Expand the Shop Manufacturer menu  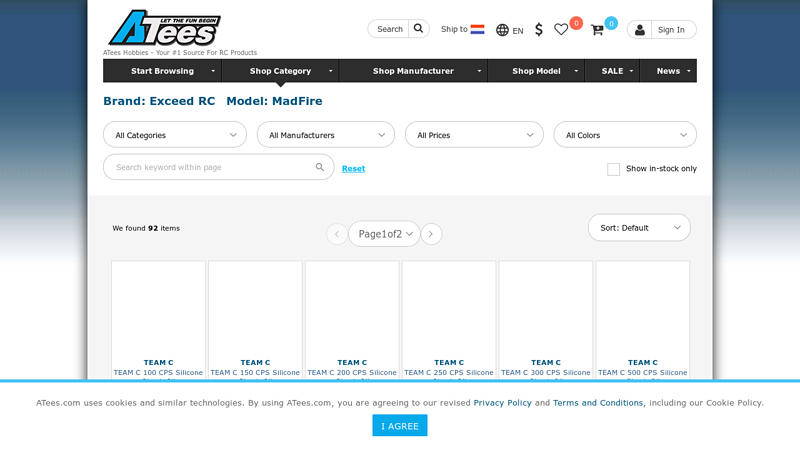click(413, 71)
